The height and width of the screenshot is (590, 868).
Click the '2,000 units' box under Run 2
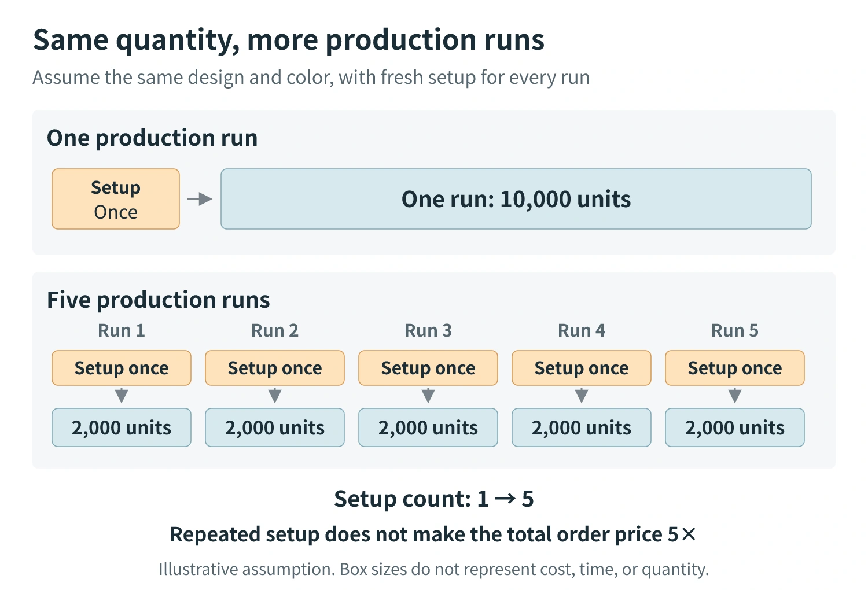click(275, 427)
